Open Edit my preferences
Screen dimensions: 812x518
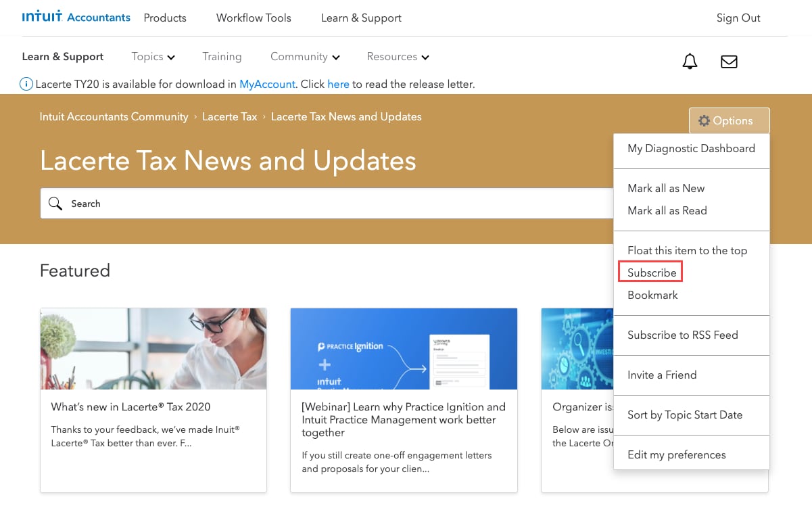point(676,455)
